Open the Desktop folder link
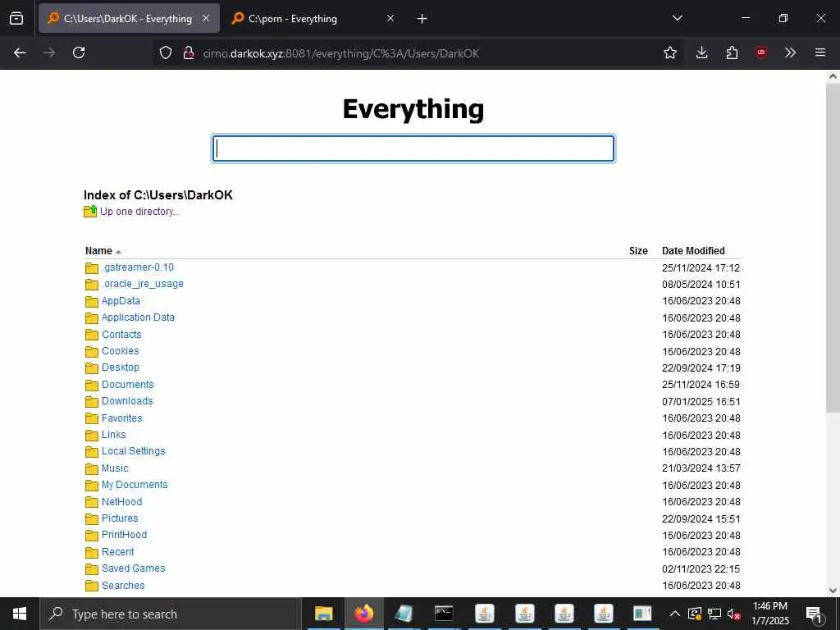The image size is (840, 630). [121, 367]
